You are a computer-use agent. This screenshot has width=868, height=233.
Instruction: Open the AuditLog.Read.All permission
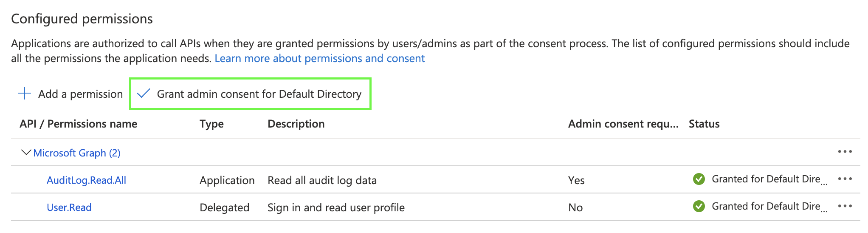pos(86,180)
